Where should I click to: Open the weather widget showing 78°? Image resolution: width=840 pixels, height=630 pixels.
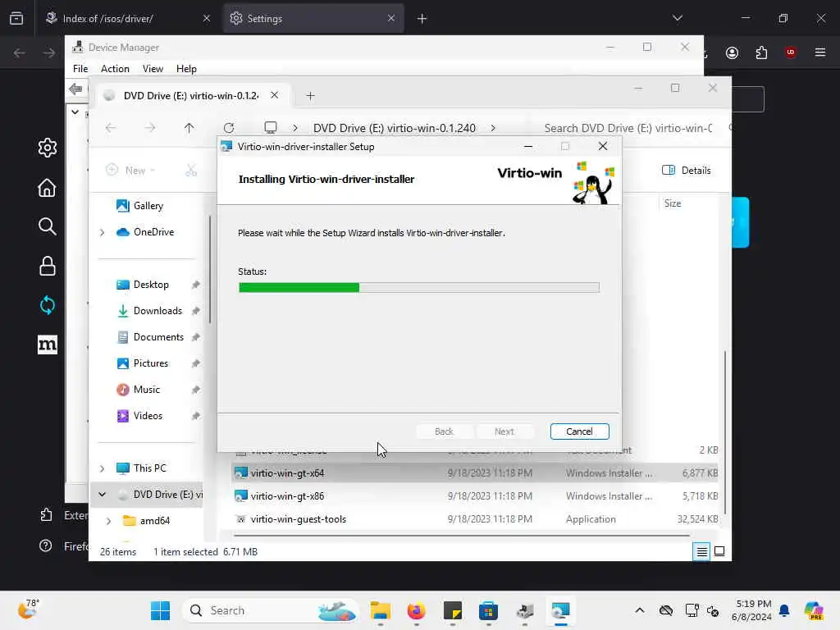29,609
